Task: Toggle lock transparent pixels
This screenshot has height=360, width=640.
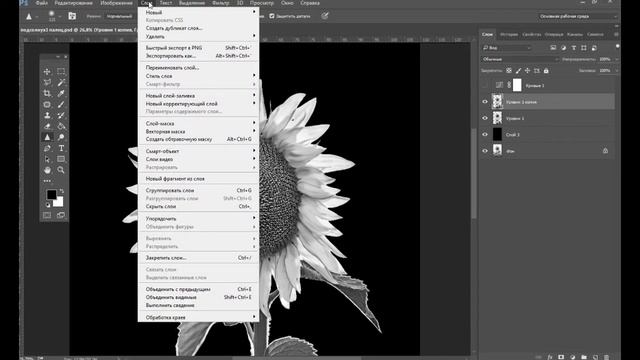Action: (x=509, y=71)
